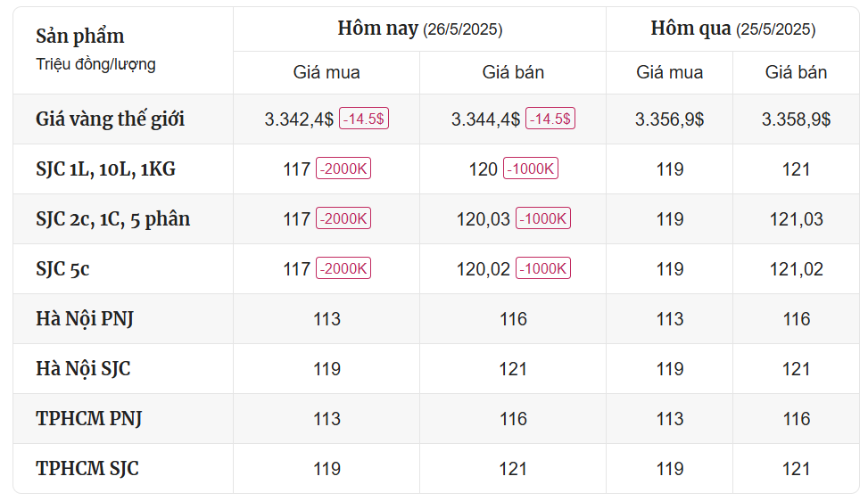The image size is (868, 501).
Task: Select yesterday's sell price 121 for Hà Nội SJC
Action: pos(796,369)
